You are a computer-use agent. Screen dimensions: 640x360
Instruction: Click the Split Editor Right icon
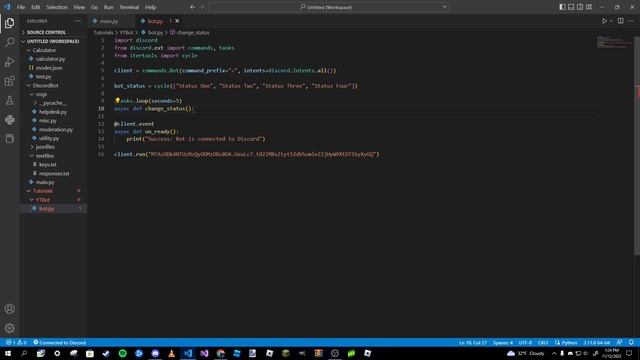[x=620, y=21]
